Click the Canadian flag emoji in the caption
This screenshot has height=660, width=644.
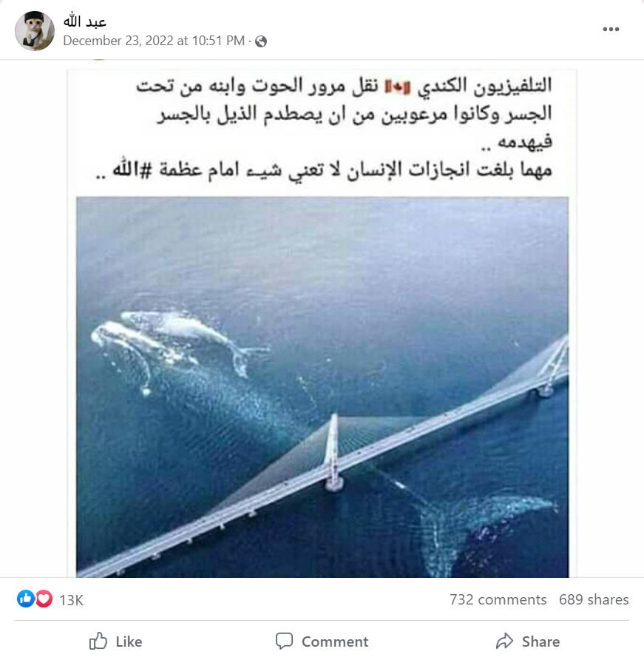[x=397, y=87]
